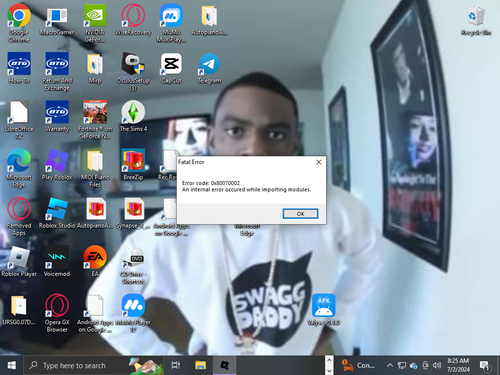Click the taskbar toolbar up scroll arrow
500x375 pixels.
329,360
